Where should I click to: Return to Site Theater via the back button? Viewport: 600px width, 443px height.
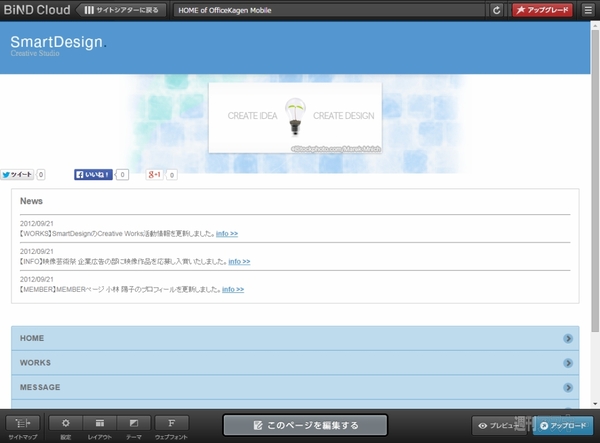121,10
